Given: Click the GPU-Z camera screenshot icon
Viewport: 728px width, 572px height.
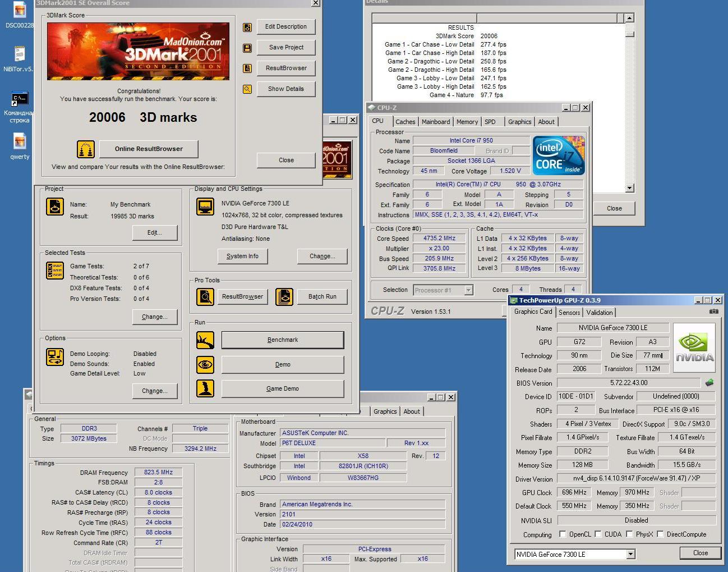Looking at the screenshot, I should point(713,312).
